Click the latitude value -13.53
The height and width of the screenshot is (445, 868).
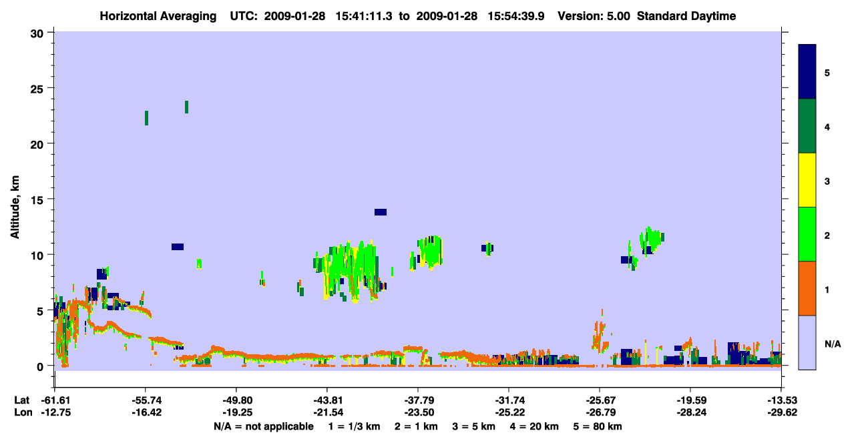(781, 400)
